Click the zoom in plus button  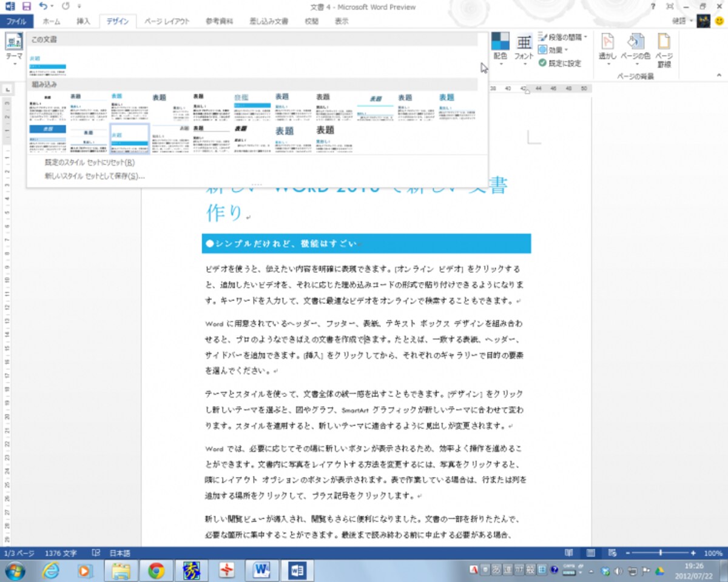pyautogui.click(x=693, y=553)
